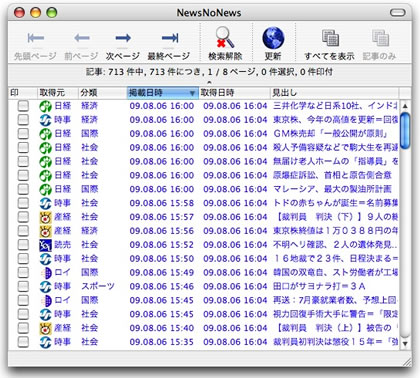Click the Nikkei source icon in the 三井化学 row
The width and height of the screenshot is (420, 378).
[x=45, y=106]
